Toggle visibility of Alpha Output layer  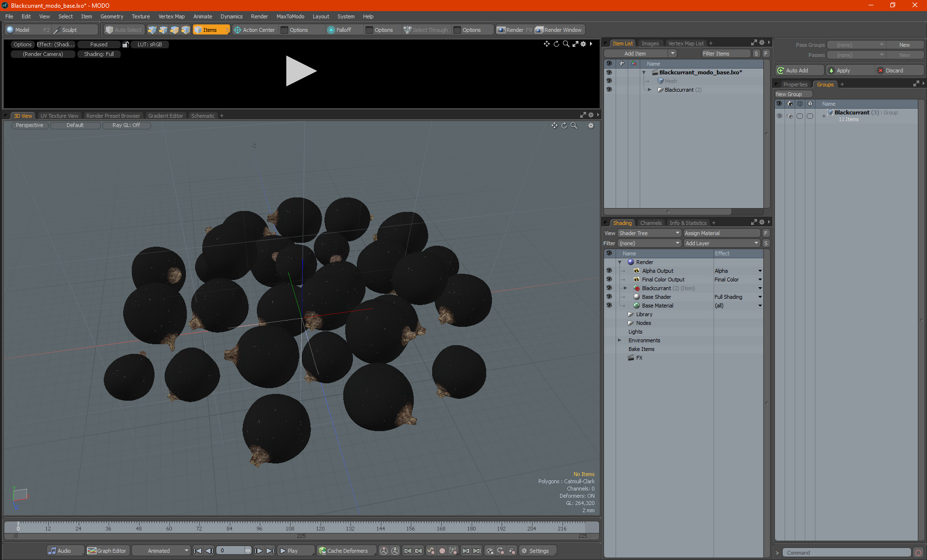(609, 271)
